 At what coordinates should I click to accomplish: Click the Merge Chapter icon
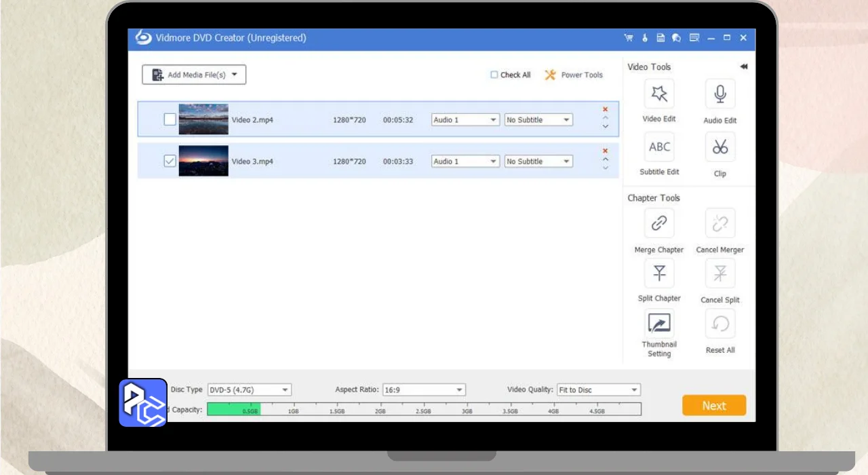(x=658, y=223)
